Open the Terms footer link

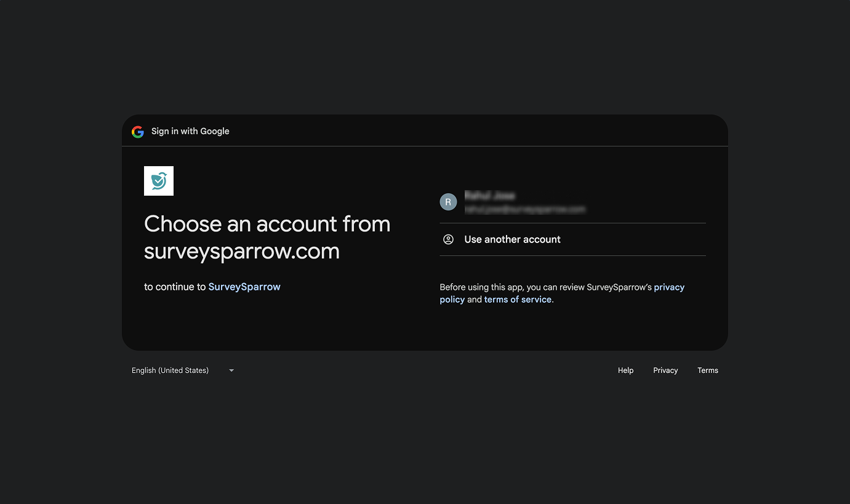click(707, 370)
